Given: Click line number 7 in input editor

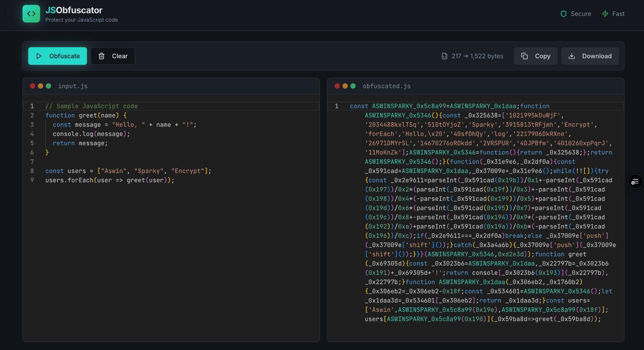Looking at the screenshot, I should tap(32, 162).
